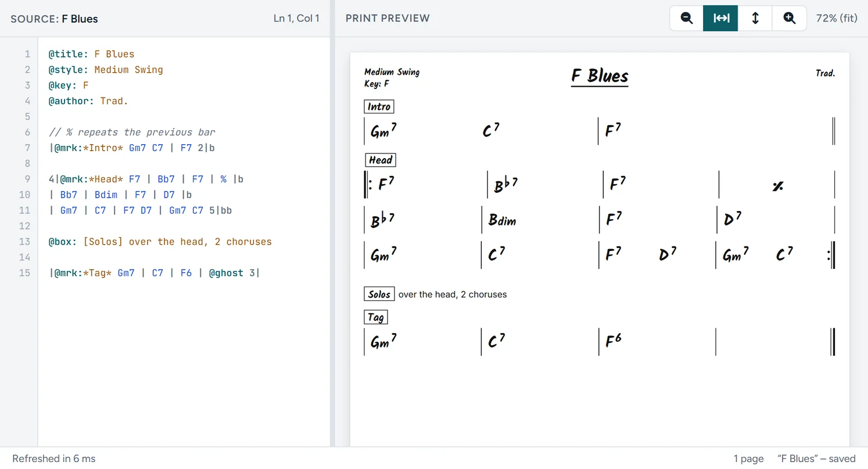
Task: Click the text over the head, 2 choruses
Action: tap(453, 295)
